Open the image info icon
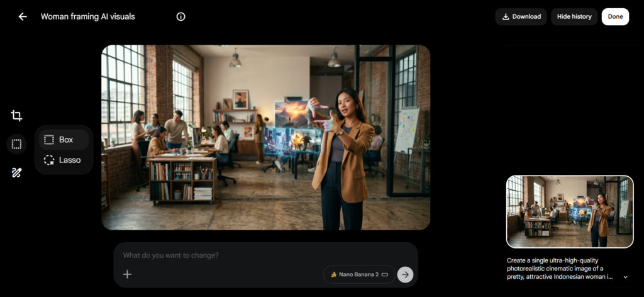The image size is (644, 297). [x=180, y=16]
